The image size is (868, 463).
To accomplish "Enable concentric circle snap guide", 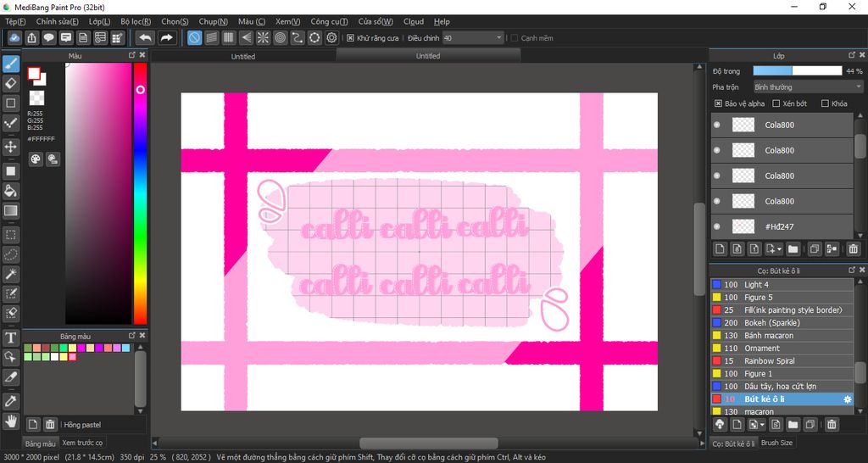I will click(x=280, y=37).
